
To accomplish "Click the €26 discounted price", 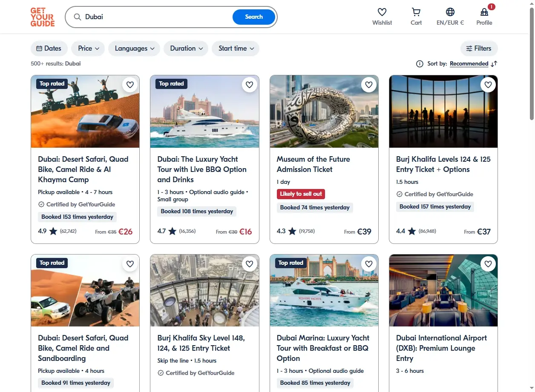I will coord(125,232).
